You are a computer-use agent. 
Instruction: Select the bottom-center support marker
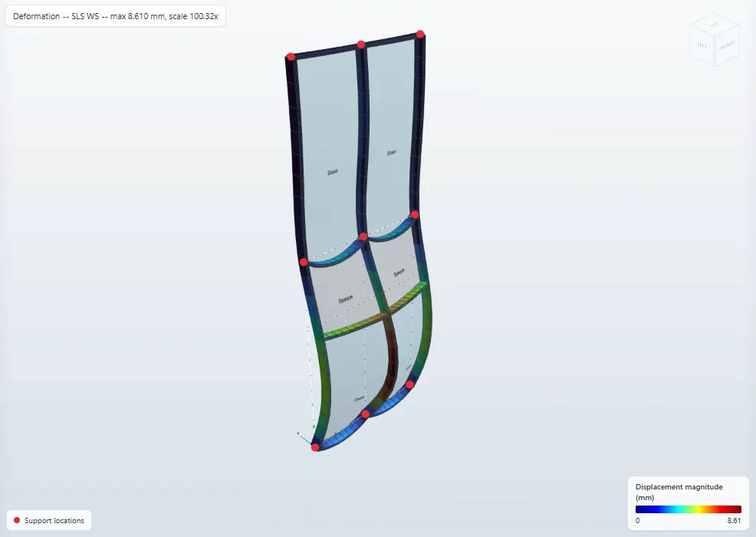click(366, 414)
